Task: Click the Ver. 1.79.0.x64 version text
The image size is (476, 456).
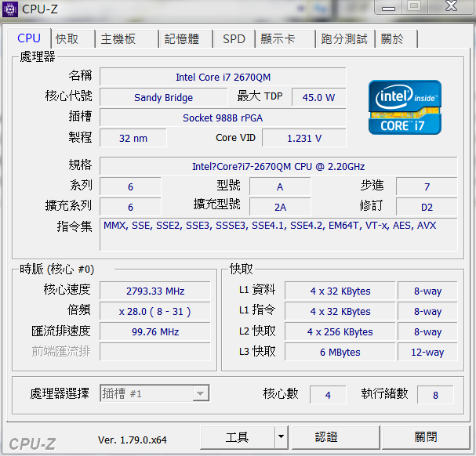Action: coord(133,440)
